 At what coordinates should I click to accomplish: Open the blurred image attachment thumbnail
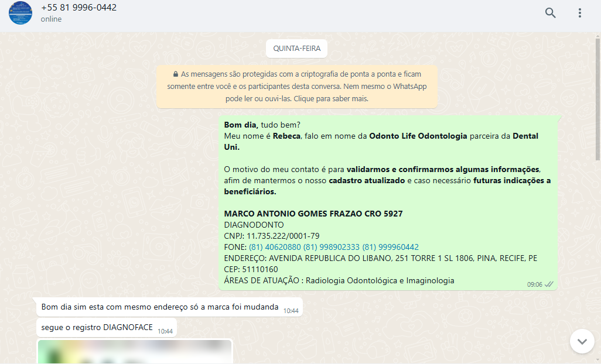click(135, 352)
